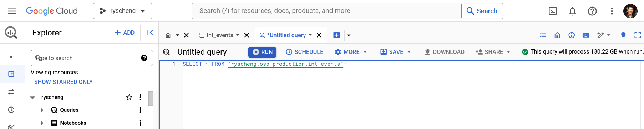Viewport: 644px width, 129px height.
Task: Close the int_events tab
Action: 247,35
